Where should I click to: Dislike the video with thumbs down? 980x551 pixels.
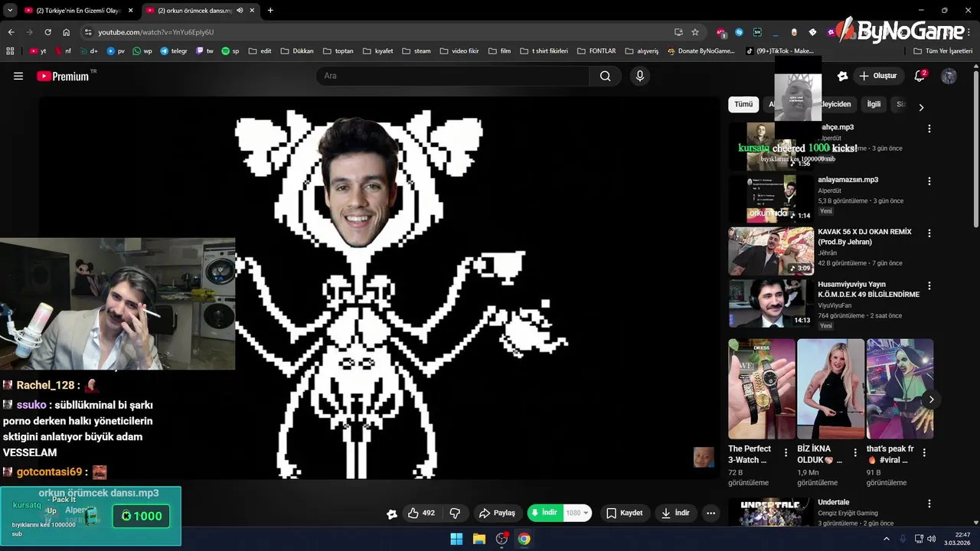pos(455,513)
